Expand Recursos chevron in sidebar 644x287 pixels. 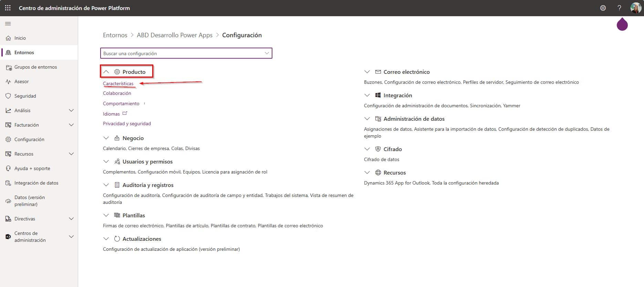(71, 154)
